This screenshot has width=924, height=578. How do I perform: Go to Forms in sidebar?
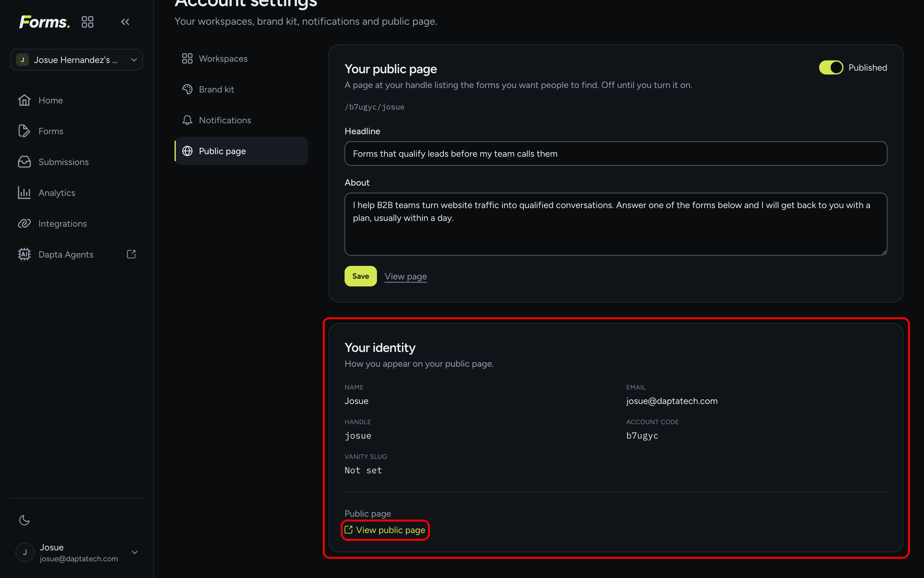77,131
